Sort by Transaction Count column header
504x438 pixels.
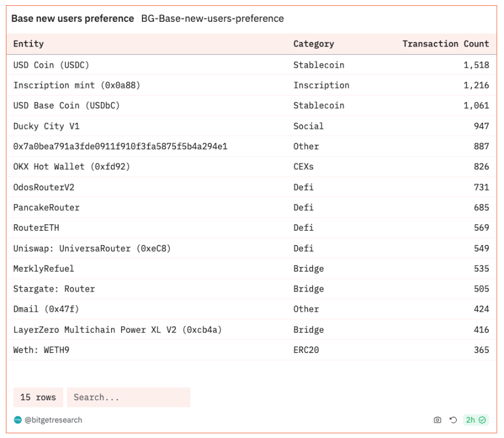446,44
